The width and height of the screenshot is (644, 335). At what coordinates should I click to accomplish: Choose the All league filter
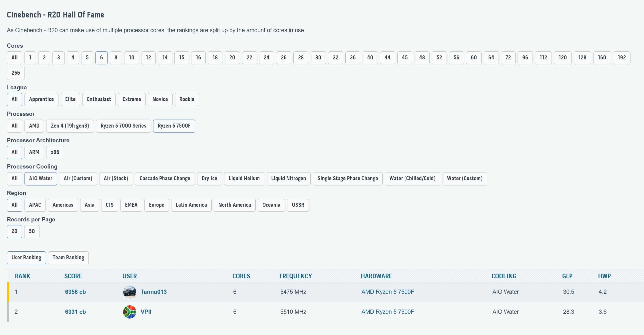coord(14,99)
